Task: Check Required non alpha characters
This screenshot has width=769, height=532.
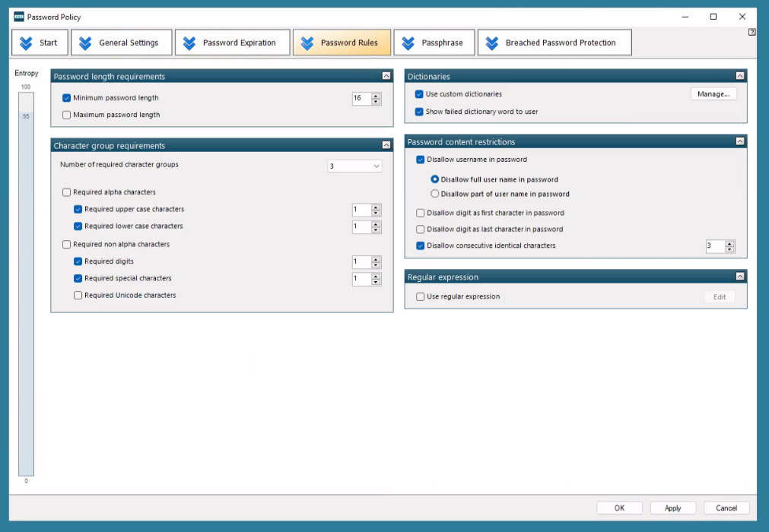Action: (67, 245)
